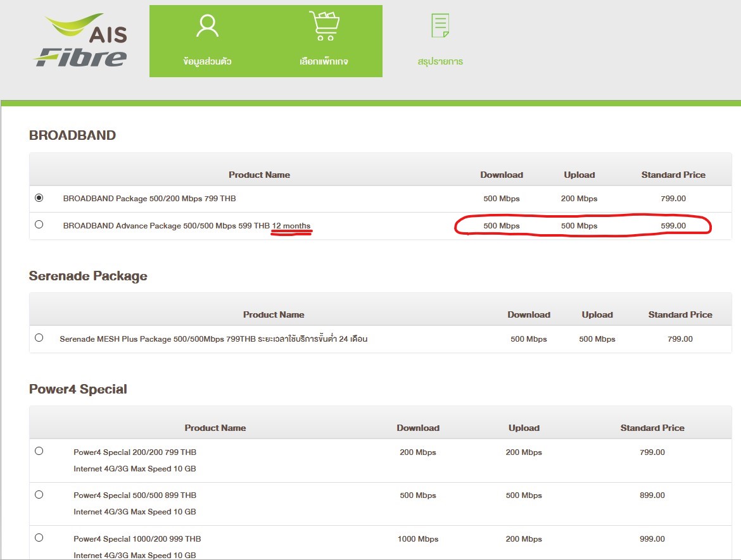Click the Power4 Special 500/500 899 THB name
Screen dimensions: 741x560
[135, 495]
